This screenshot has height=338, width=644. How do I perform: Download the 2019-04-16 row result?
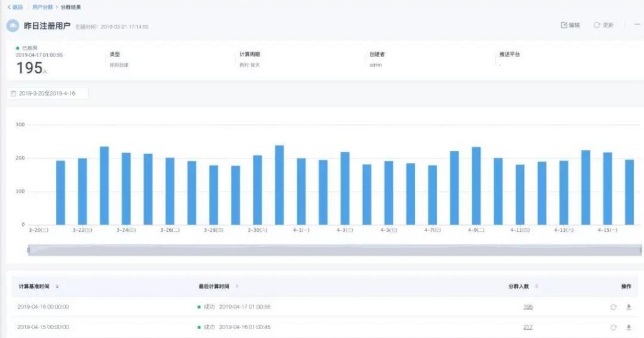[x=628, y=307]
